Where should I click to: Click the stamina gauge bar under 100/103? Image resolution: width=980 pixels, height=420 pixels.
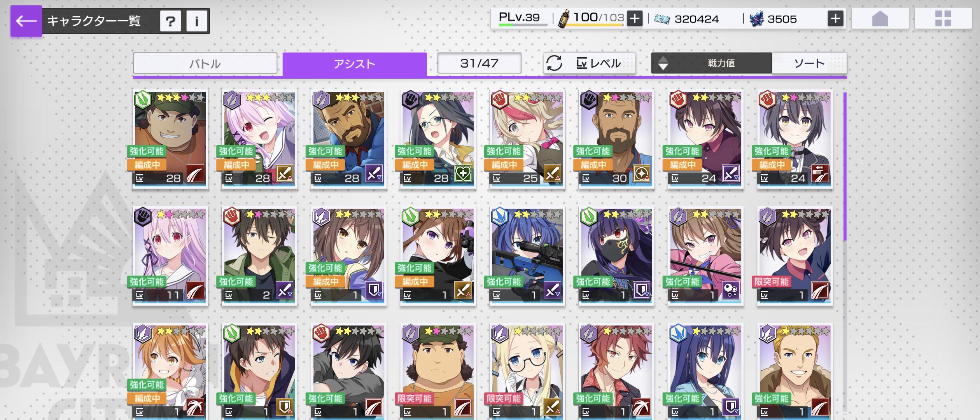point(598,25)
